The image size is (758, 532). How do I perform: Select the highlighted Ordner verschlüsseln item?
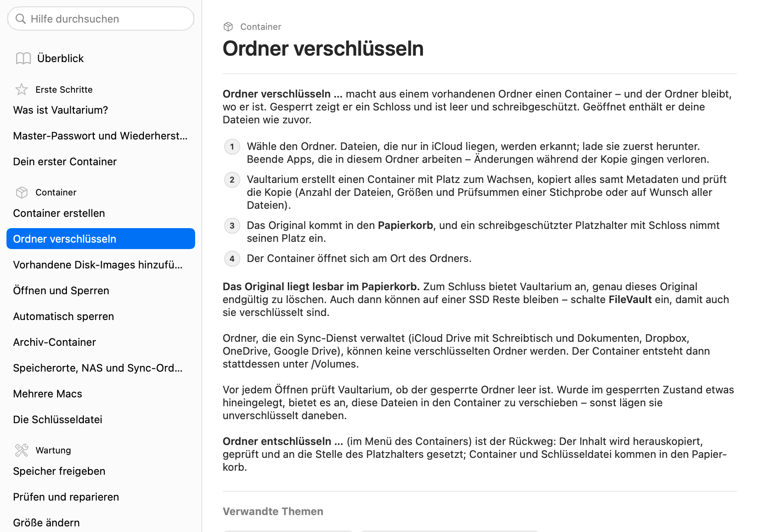[101, 239]
